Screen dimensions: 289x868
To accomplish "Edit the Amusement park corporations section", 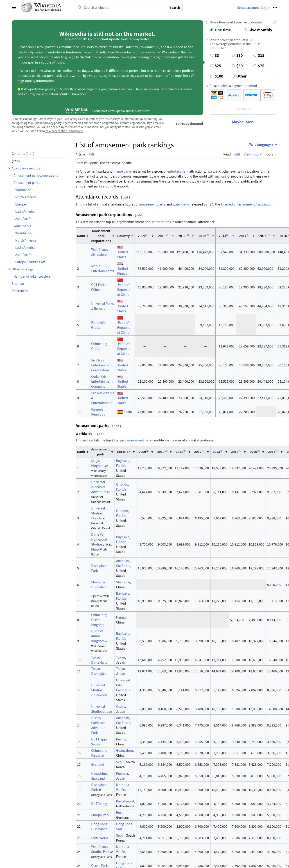I will tap(139, 215).
